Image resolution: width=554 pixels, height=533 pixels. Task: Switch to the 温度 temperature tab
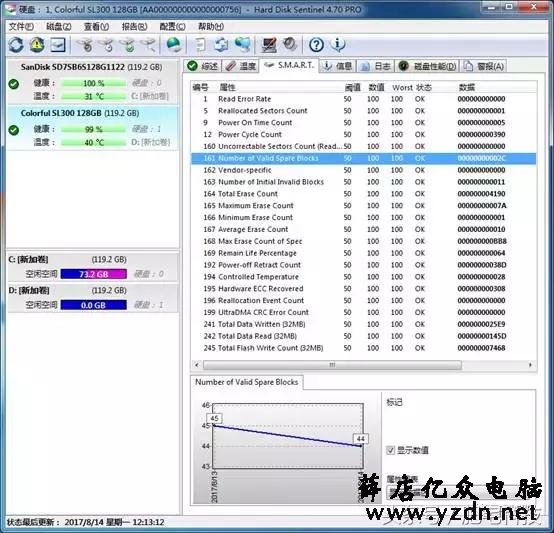pyautogui.click(x=240, y=66)
